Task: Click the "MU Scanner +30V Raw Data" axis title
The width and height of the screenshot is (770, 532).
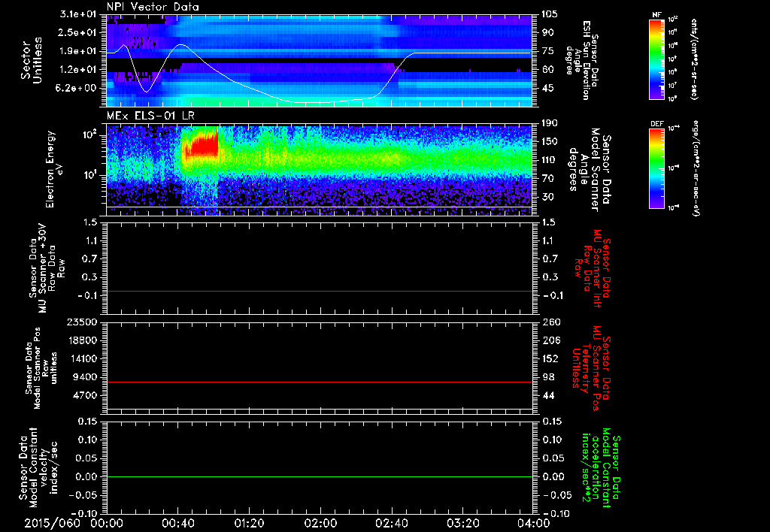Action: (x=46, y=269)
